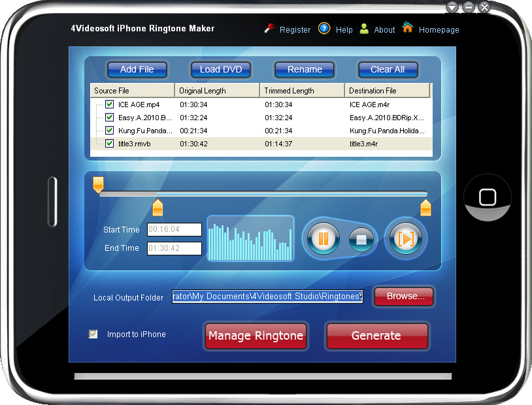Click original length 01:32:24
The image size is (532, 405).
click(193, 118)
